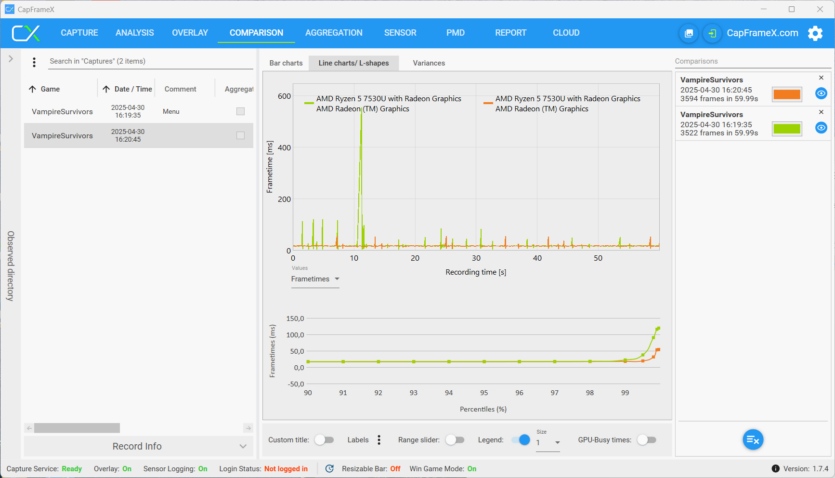This screenshot has width=835, height=478.
Task: Go to the REPORT tab
Action: pos(511,33)
